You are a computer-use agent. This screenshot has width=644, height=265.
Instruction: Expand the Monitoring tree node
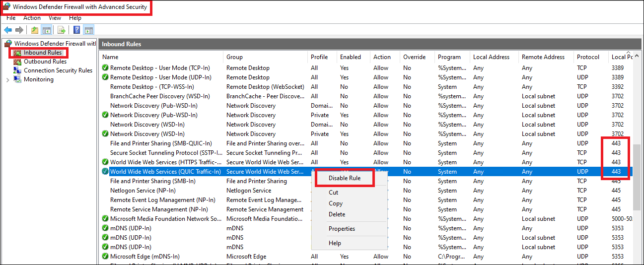point(7,80)
